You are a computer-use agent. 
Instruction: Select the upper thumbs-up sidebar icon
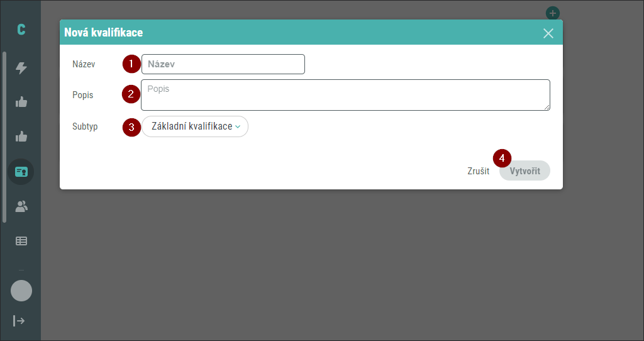pos(21,102)
